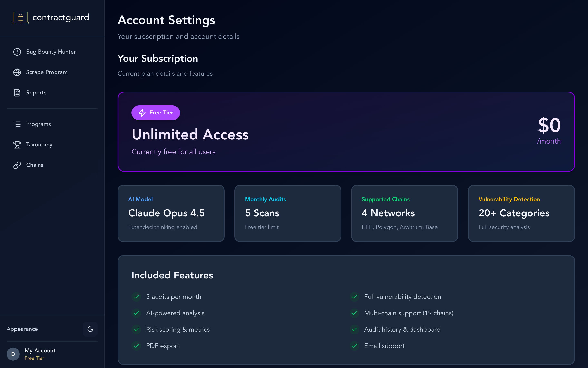Click the checkmark beside Full vulnerability detection
The height and width of the screenshot is (368, 588).
coord(354,297)
